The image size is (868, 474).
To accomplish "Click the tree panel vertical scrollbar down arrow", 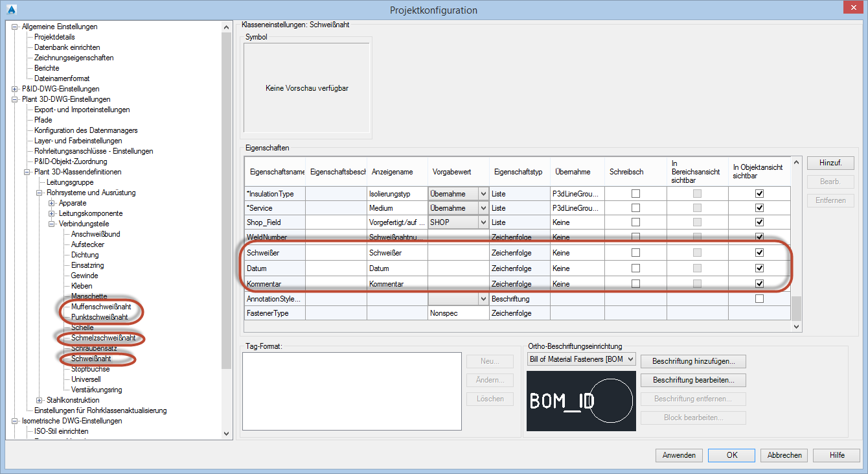I will pos(226,433).
